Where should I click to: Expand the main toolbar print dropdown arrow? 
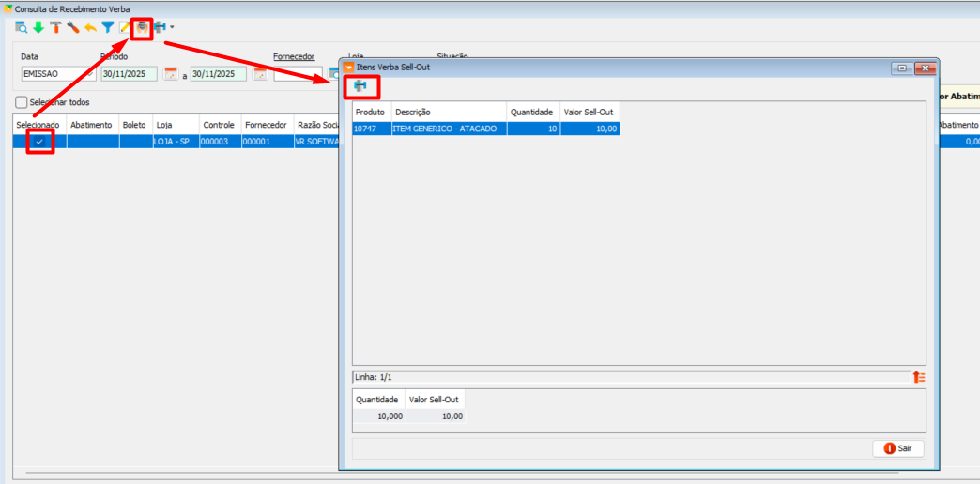click(x=172, y=27)
